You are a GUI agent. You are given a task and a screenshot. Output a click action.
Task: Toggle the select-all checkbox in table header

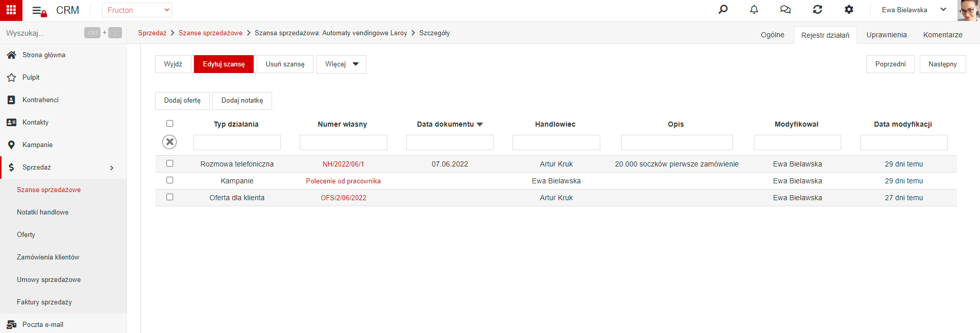pyautogui.click(x=170, y=124)
